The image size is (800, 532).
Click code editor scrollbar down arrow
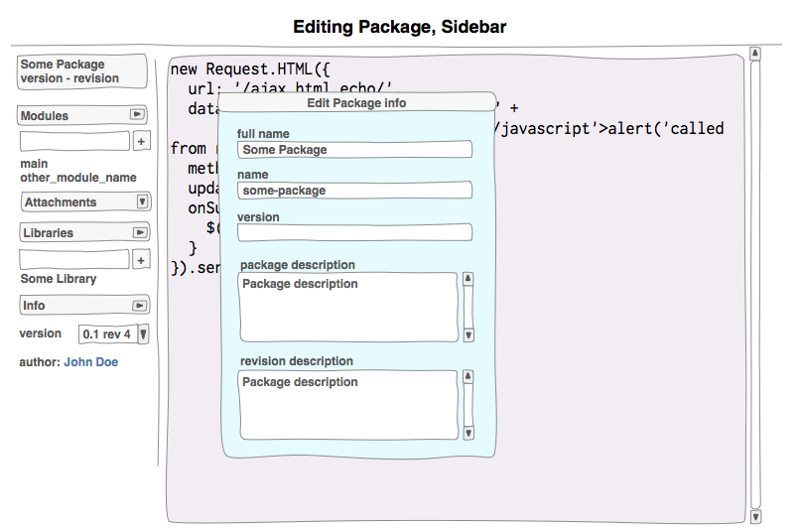click(x=755, y=516)
